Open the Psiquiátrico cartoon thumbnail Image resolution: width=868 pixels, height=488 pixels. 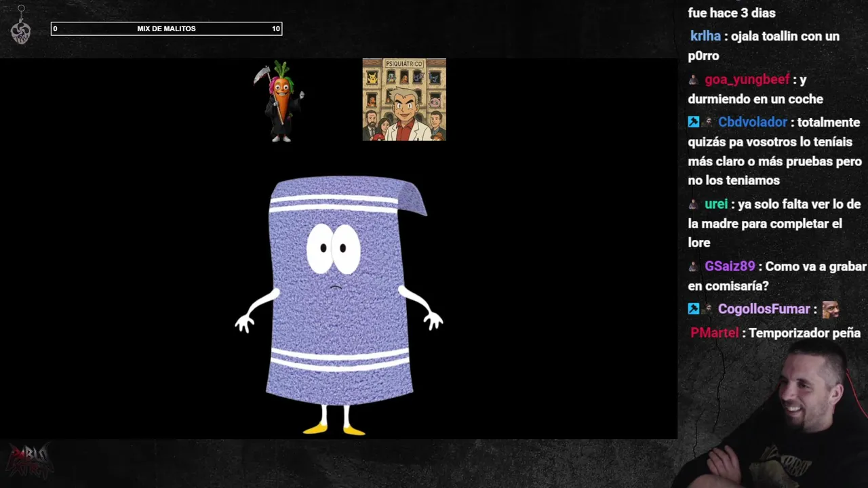404,100
